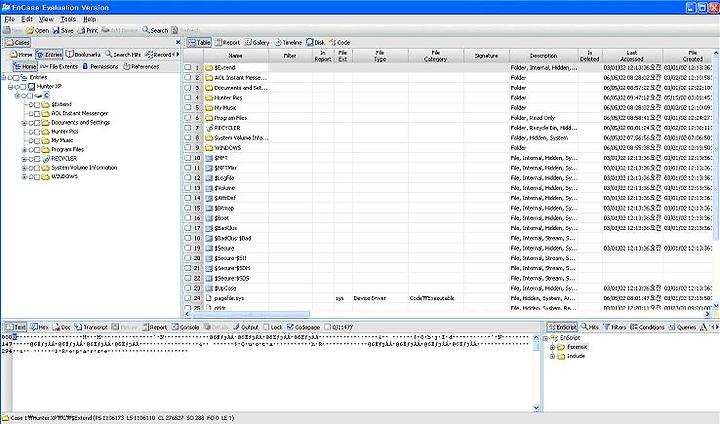Toggle the Codepage checkbox
This screenshot has width=720, height=424.
click(x=290, y=327)
